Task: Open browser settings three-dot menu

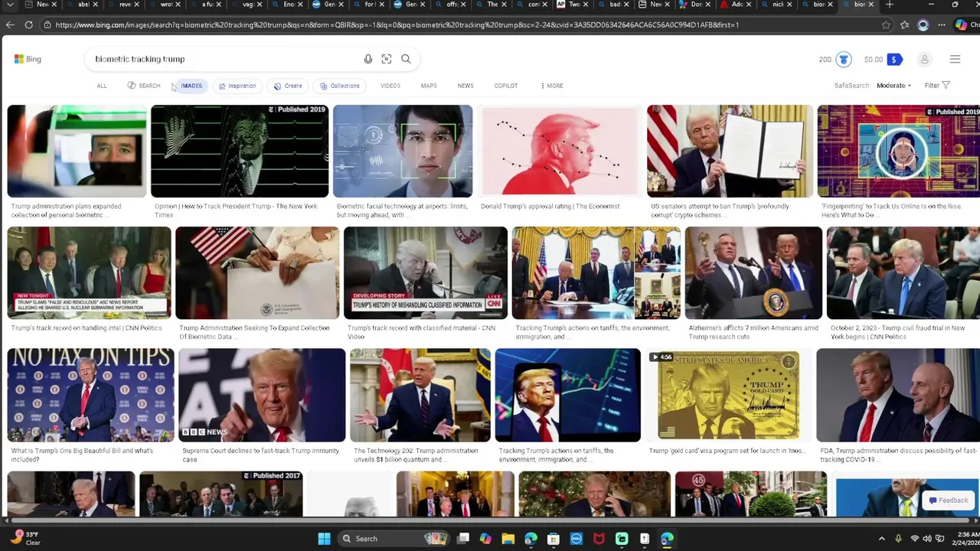Action: [x=942, y=24]
